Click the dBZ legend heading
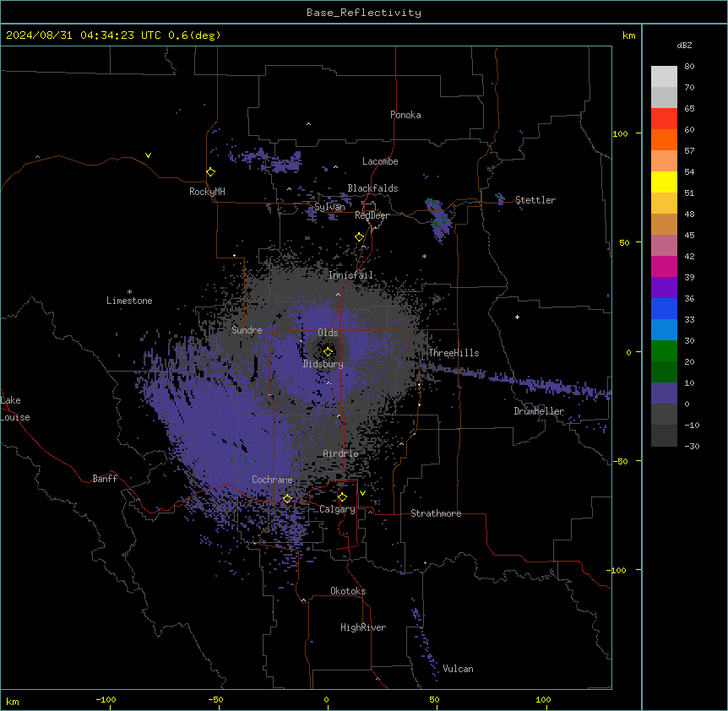Viewport: 728px width, 711px height. (684, 45)
